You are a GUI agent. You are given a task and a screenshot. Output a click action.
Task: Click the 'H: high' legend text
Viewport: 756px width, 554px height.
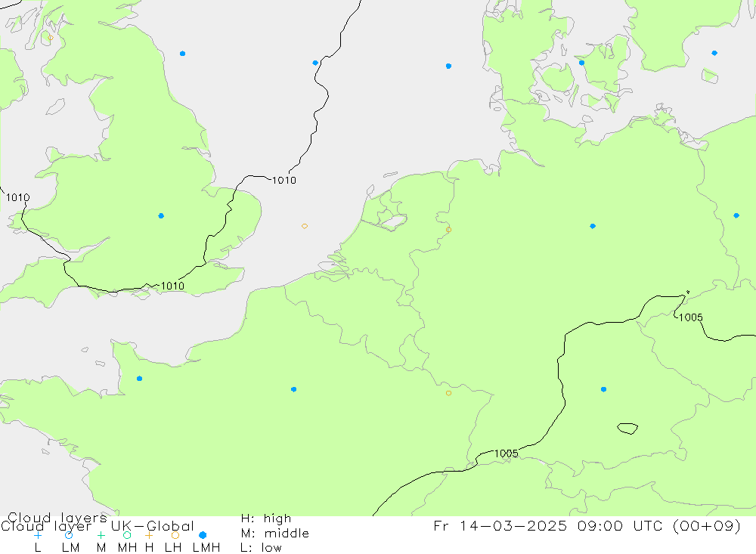click(x=266, y=518)
